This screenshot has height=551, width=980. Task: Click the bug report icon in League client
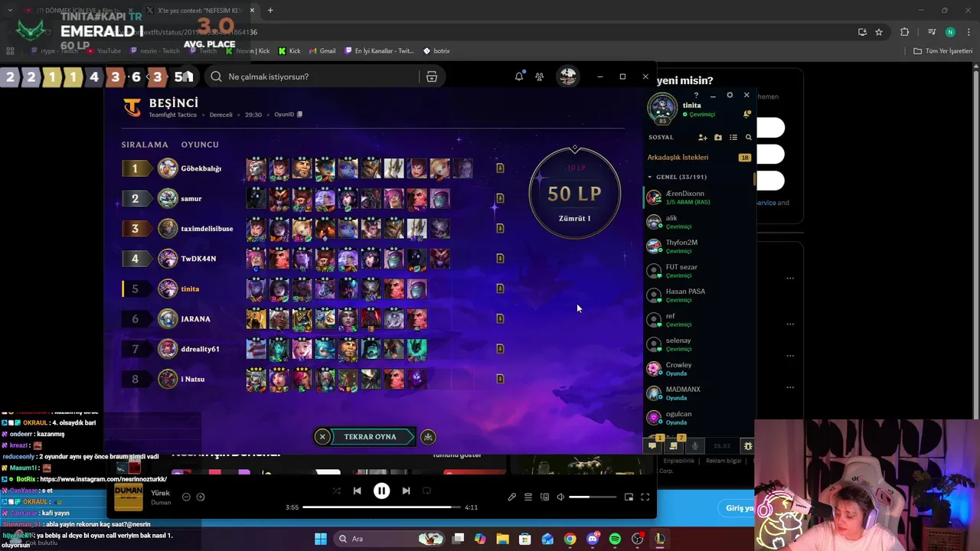click(748, 445)
